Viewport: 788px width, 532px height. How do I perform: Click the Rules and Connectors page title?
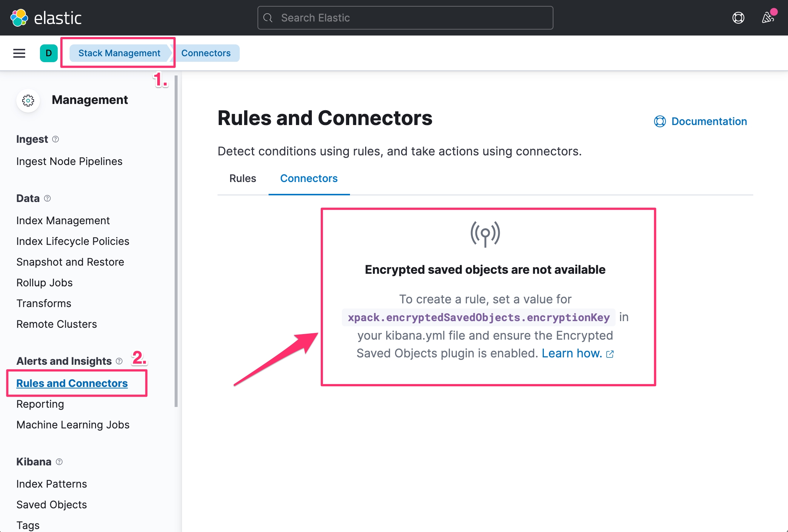(x=325, y=118)
